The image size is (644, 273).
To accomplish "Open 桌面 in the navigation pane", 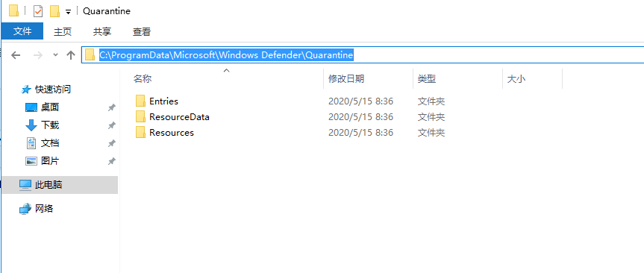I will (50, 107).
